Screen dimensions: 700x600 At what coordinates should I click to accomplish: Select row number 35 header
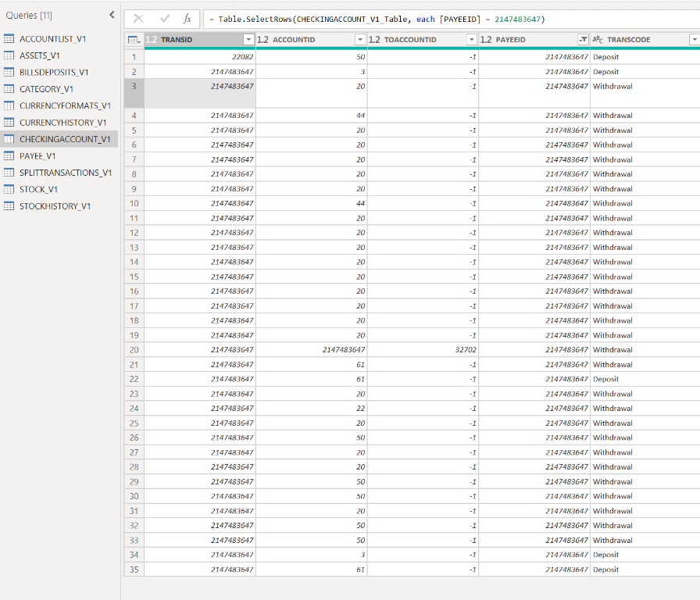coord(134,570)
